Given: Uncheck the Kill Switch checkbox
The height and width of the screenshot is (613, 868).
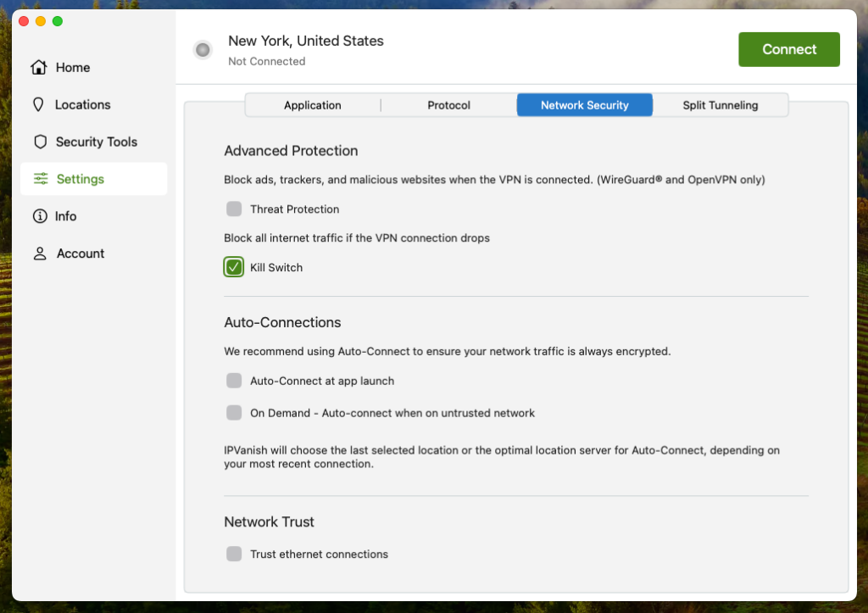Looking at the screenshot, I should [x=234, y=267].
